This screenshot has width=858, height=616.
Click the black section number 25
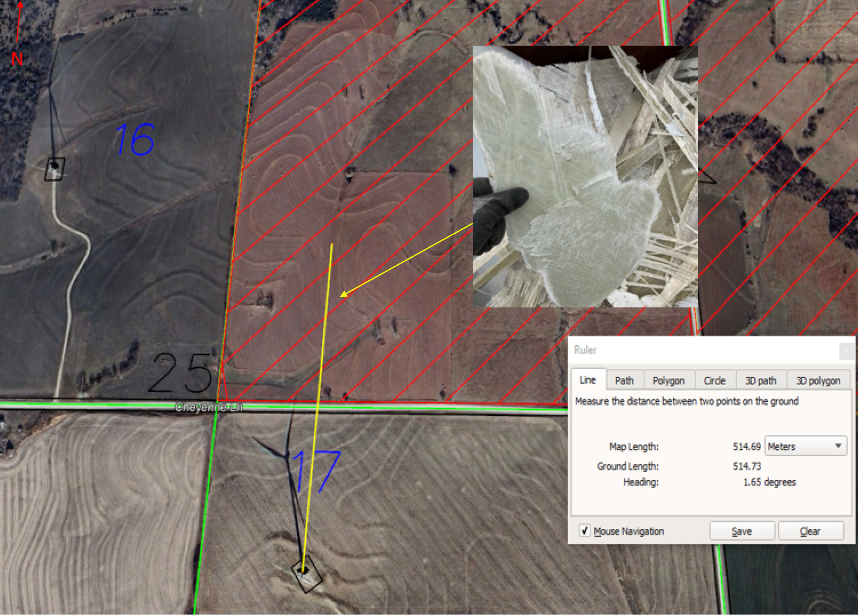(x=181, y=373)
